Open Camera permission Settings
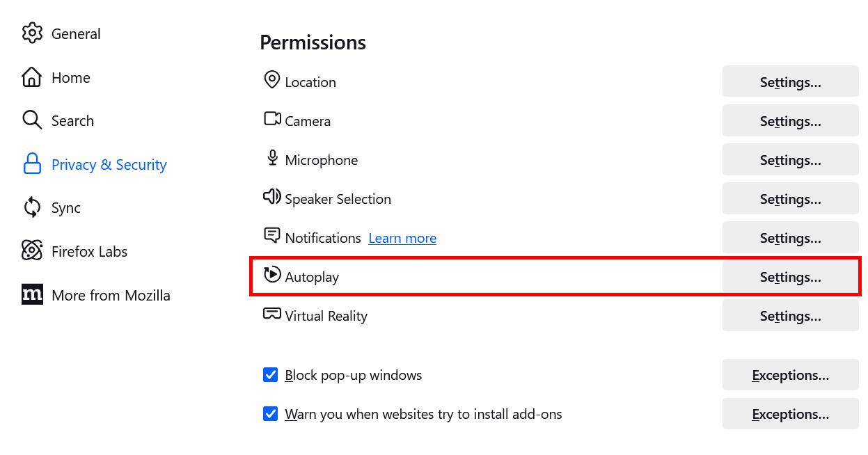Viewport: 868px width, 455px height. pyautogui.click(x=790, y=121)
